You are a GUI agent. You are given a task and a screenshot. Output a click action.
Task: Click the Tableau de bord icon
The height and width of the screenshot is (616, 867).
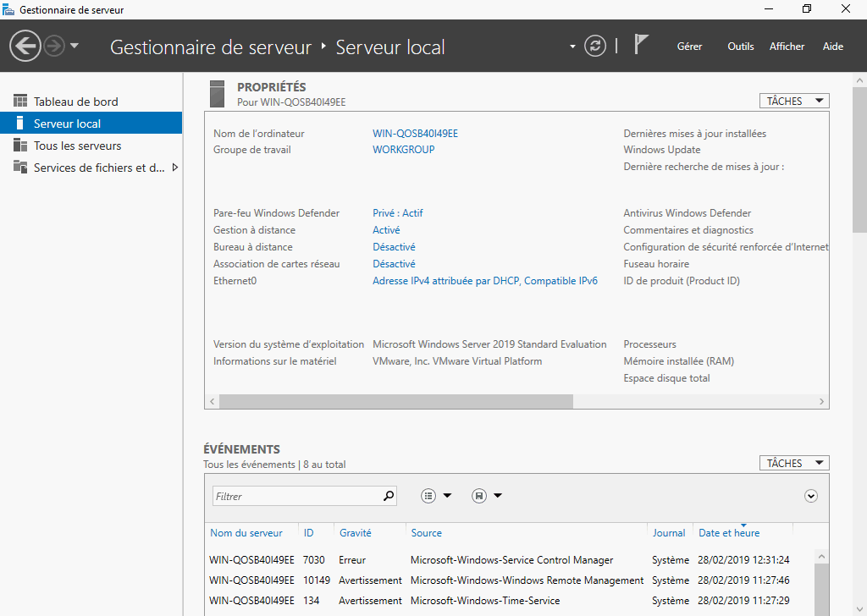(x=20, y=102)
